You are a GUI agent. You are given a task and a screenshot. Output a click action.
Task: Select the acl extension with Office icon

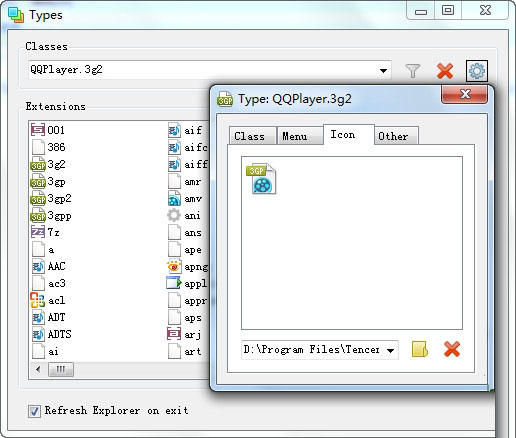coord(48,300)
